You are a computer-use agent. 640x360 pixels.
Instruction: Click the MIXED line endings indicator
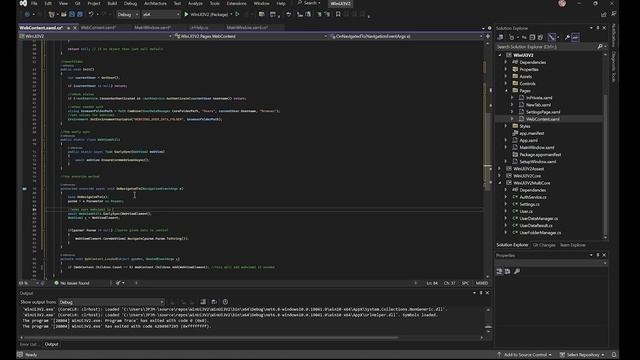coord(482,283)
